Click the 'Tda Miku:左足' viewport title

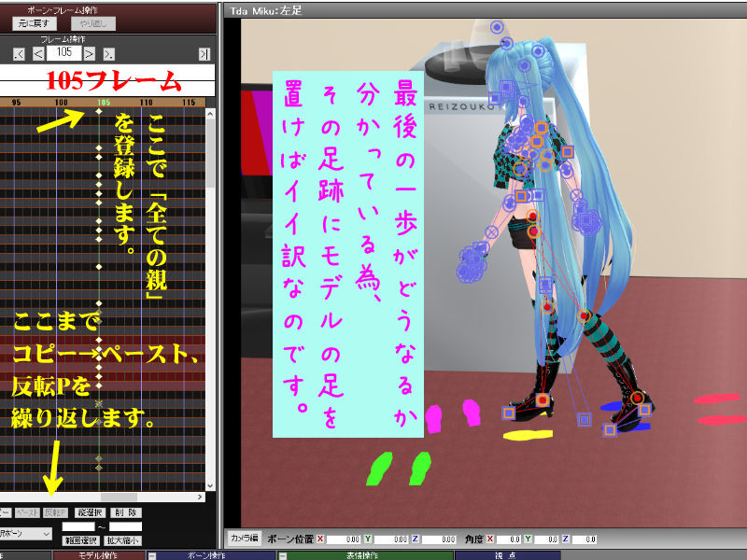point(265,10)
